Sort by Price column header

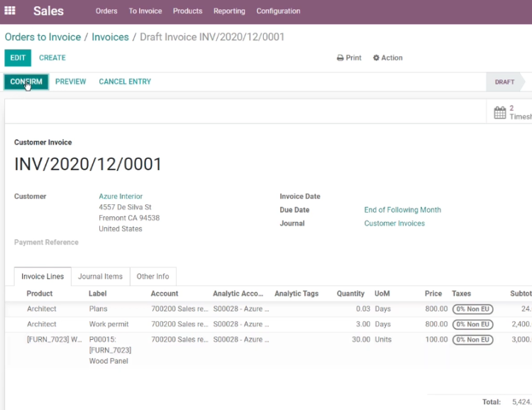pyautogui.click(x=433, y=294)
